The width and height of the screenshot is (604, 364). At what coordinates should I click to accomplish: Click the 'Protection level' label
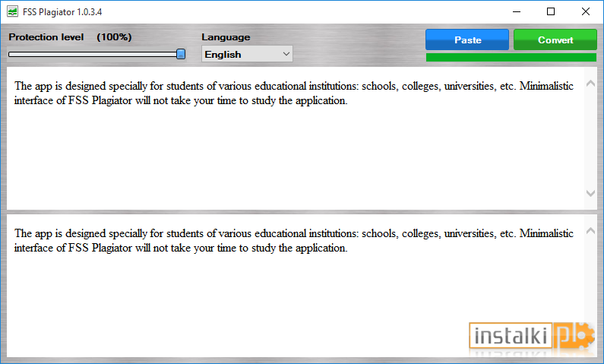coord(46,37)
